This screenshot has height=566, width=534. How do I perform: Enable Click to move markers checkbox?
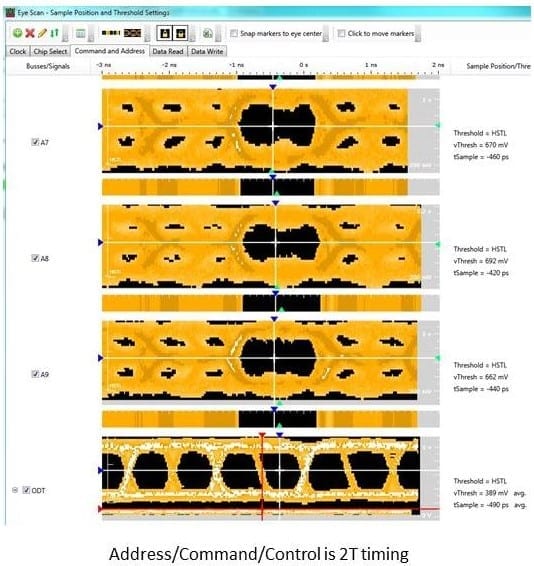pyautogui.click(x=341, y=34)
